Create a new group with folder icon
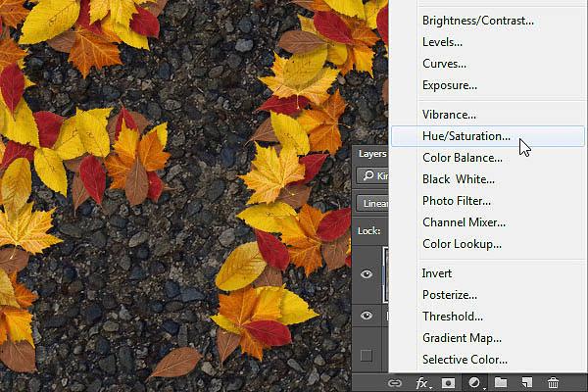Image resolution: width=588 pixels, height=392 pixels. (501, 382)
